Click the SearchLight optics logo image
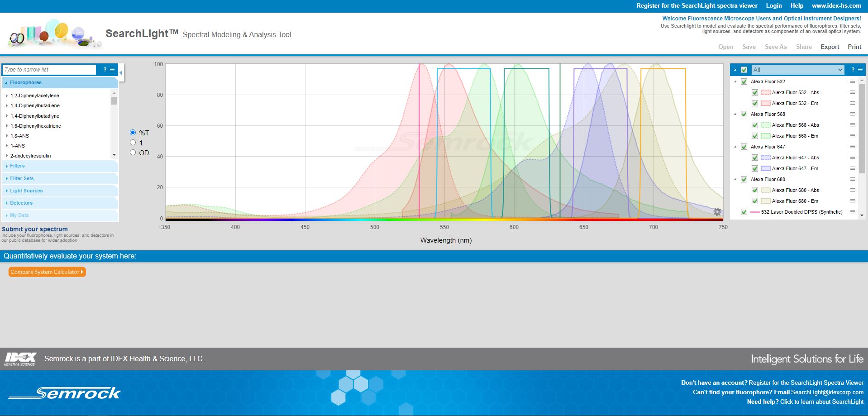 click(54, 34)
